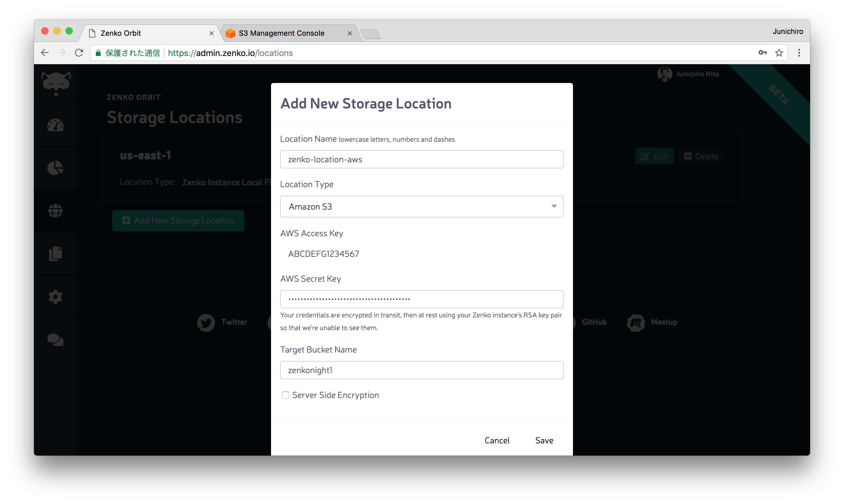Open the globe storage locations sidebar icon
The width and height of the screenshot is (844, 504).
(x=55, y=211)
